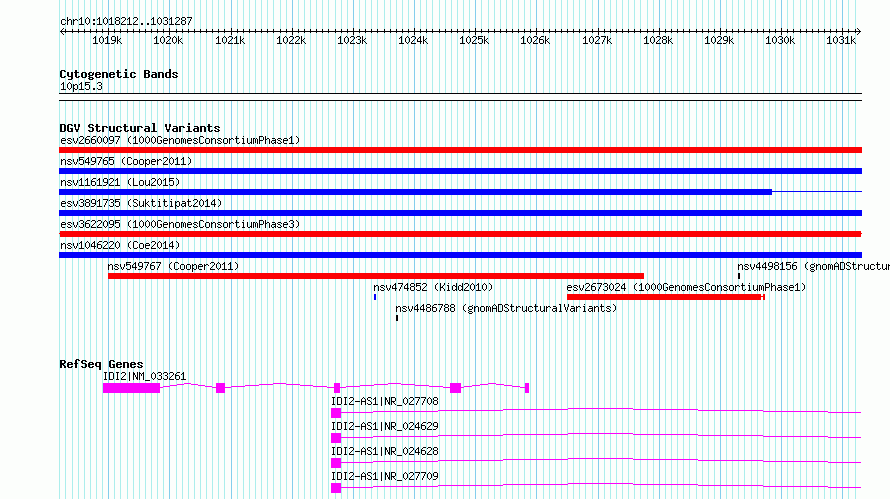Click the exon box of IDI2-AS1 NR_027709
The height and width of the screenshot is (499, 890).
click(x=336, y=488)
